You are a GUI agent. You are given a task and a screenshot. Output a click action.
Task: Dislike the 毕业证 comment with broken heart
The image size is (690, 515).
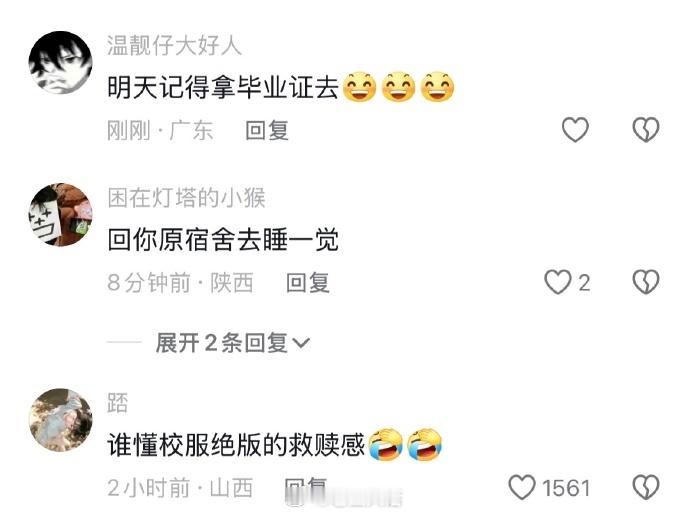[x=646, y=130]
